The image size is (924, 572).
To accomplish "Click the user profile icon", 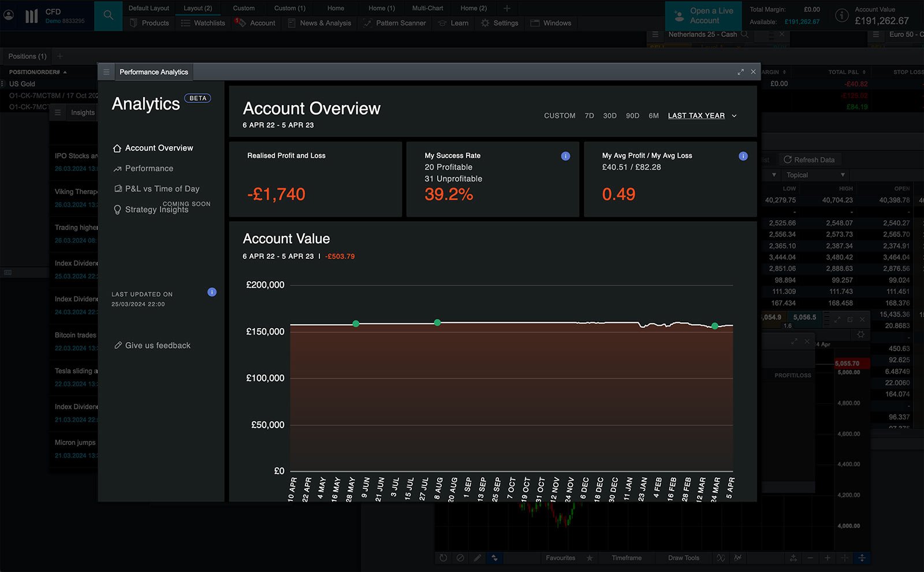I will tap(9, 16).
